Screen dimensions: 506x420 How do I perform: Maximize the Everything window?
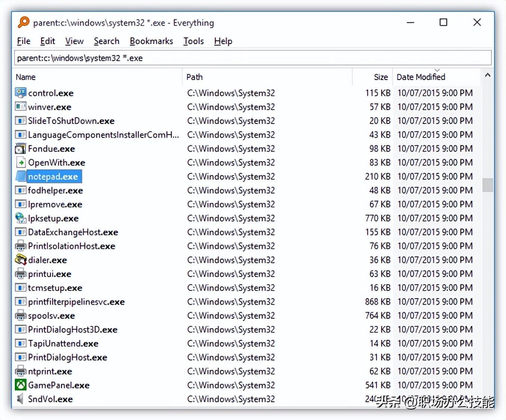coord(443,22)
